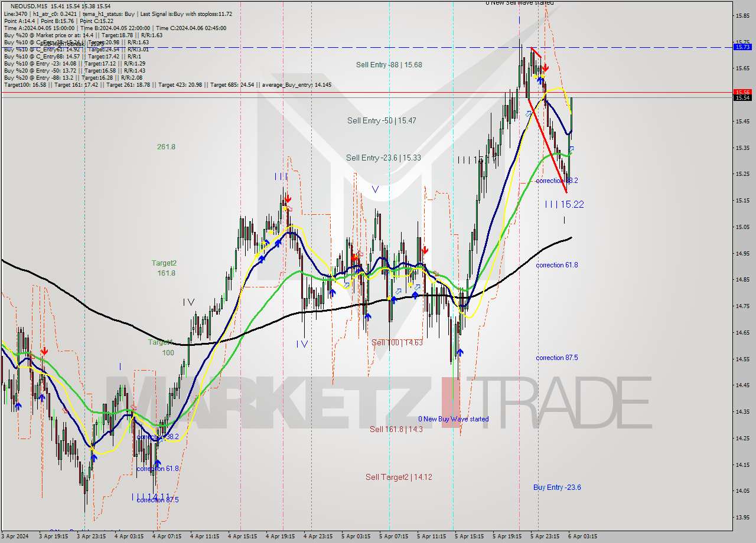
Task: Select the 'Target100: 16.58' summary line
Action: [x=168, y=84]
